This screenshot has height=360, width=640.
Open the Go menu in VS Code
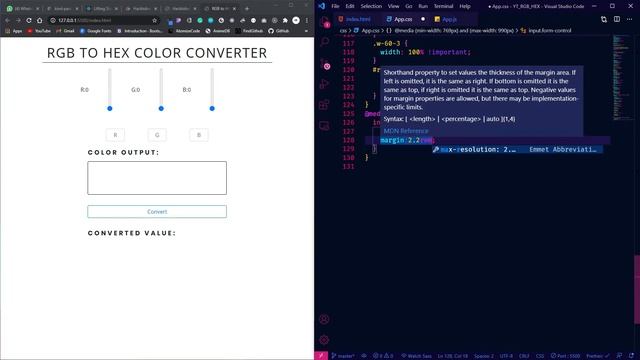(x=409, y=6)
